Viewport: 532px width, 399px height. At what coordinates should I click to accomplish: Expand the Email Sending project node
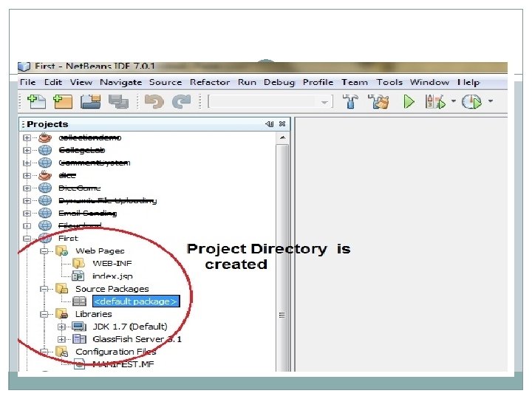coord(27,214)
